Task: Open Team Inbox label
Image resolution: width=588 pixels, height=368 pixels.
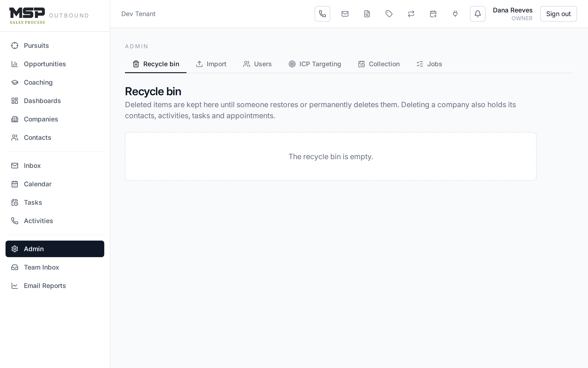Action: (41, 267)
